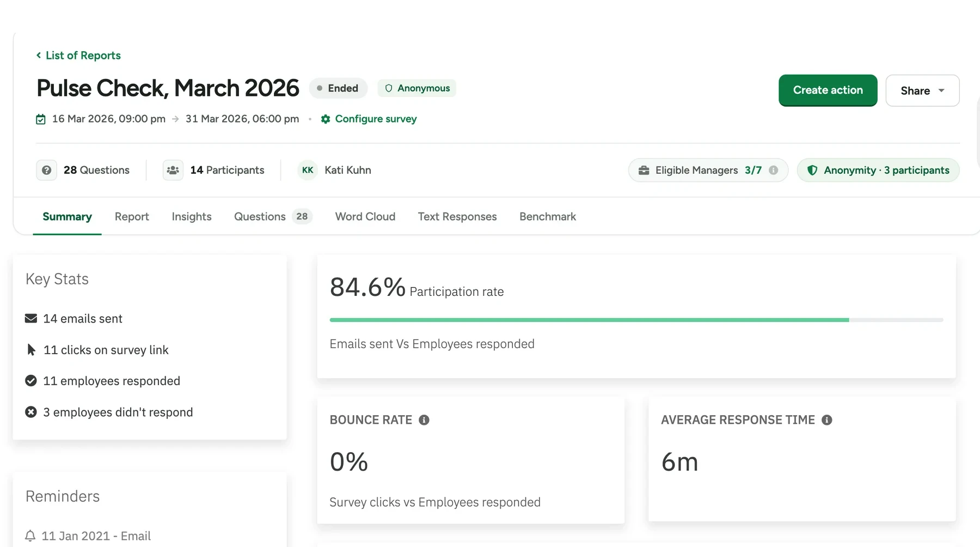
Task: View the Text Responses tab
Action: click(457, 217)
